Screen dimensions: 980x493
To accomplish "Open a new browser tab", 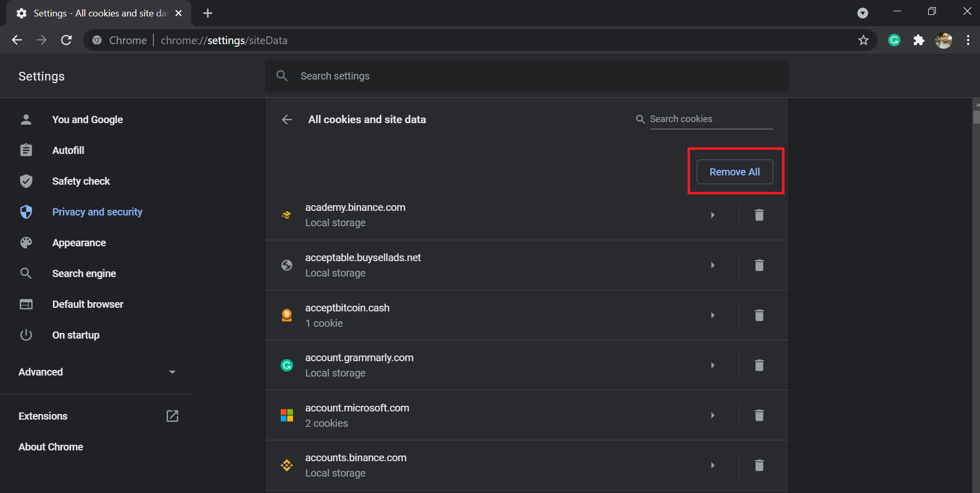I will pos(208,13).
